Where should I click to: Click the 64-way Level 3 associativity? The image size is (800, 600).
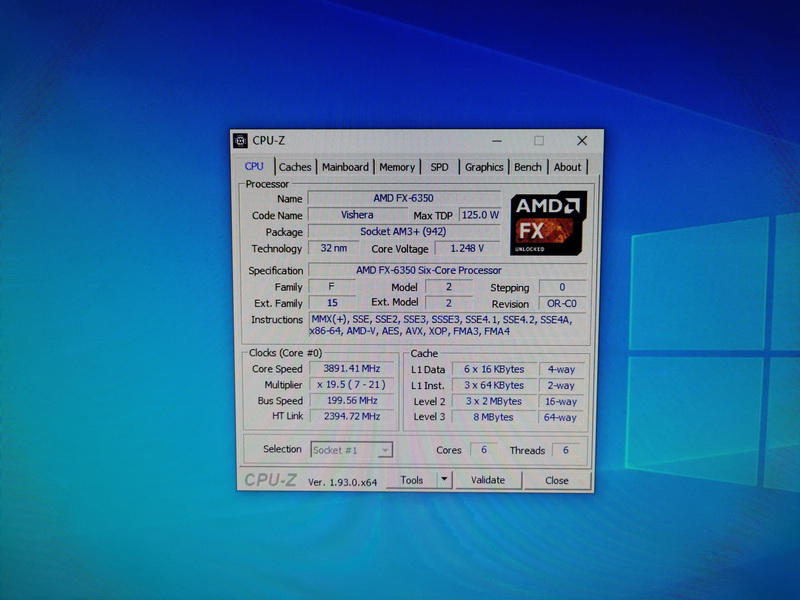pos(561,417)
